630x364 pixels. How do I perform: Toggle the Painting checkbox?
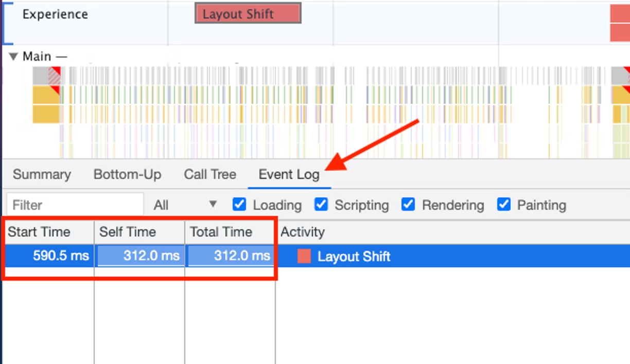coord(504,205)
